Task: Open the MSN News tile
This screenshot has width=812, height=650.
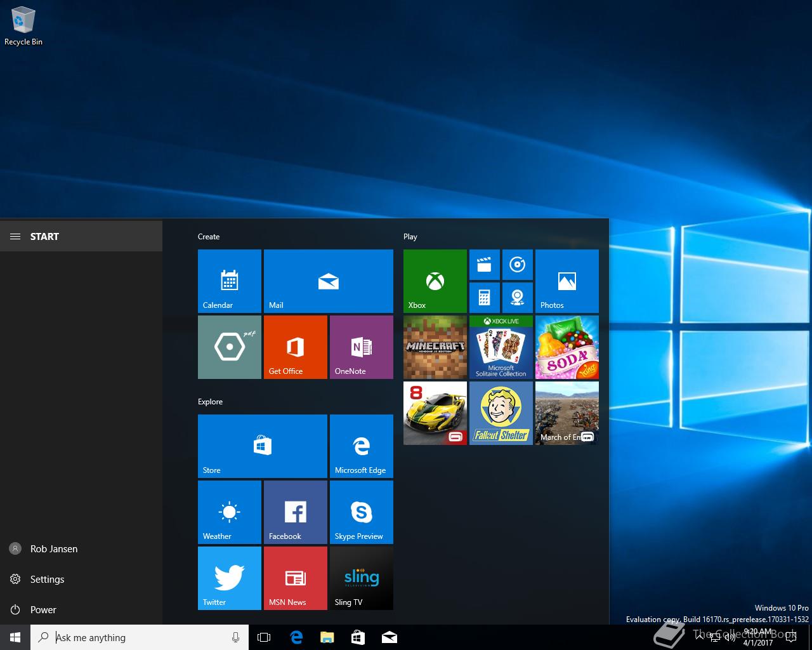Action: tap(296, 578)
